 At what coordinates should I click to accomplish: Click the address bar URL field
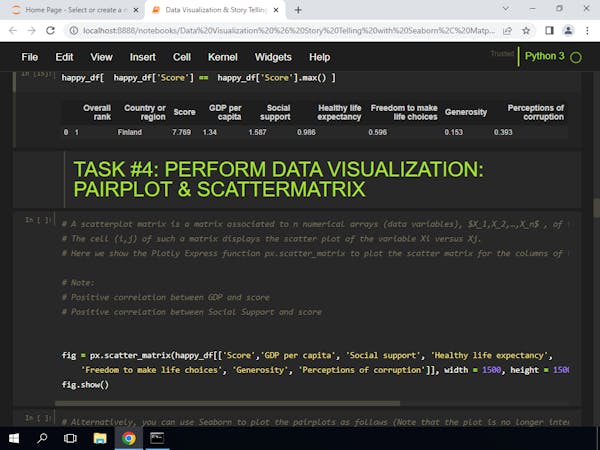pyautogui.click(x=289, y=31)
